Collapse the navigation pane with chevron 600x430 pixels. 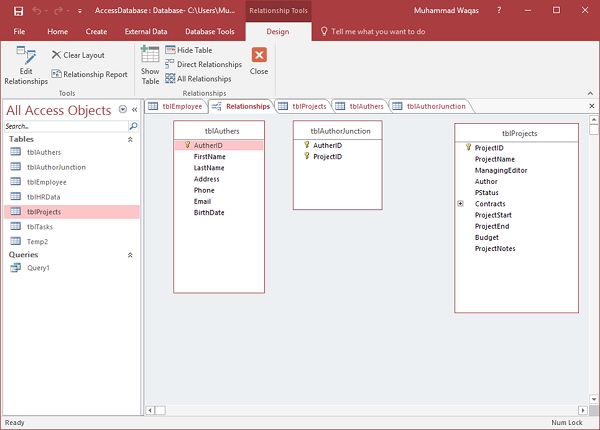(134, 109)
